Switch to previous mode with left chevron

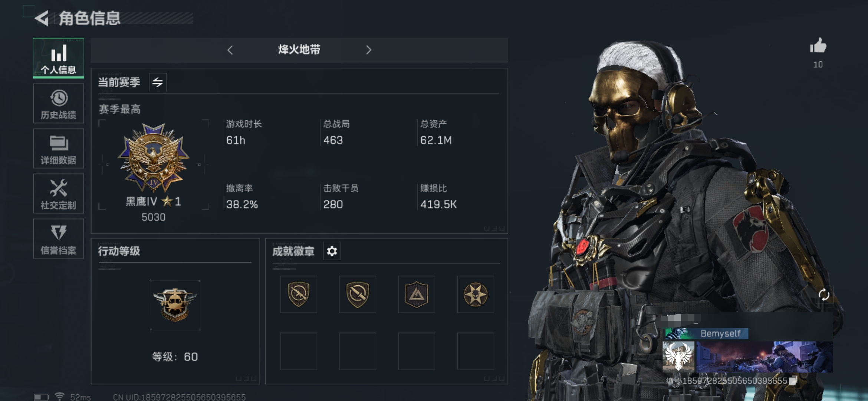230,50
